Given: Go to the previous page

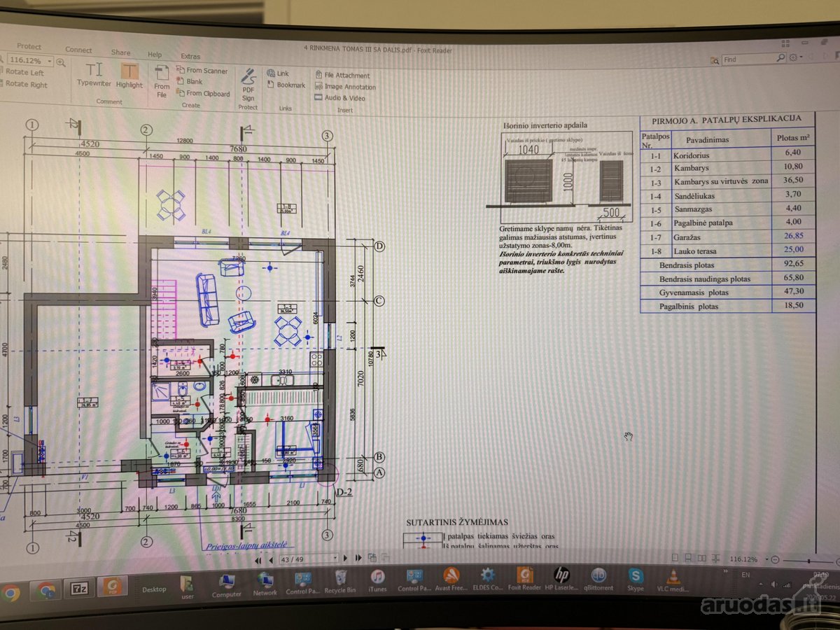Looking at the screenshot, I should pos(270,560).
